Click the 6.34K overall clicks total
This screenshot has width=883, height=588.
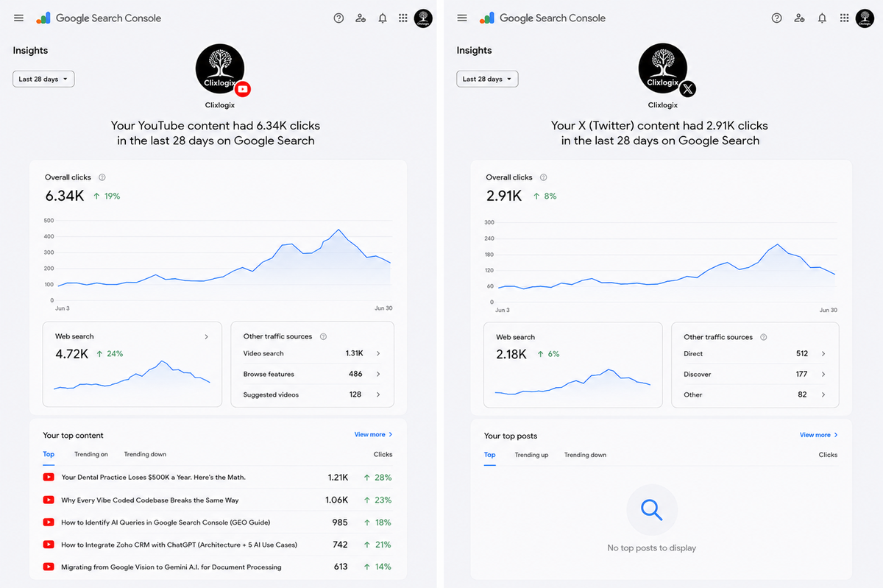[x=65, y=196]
